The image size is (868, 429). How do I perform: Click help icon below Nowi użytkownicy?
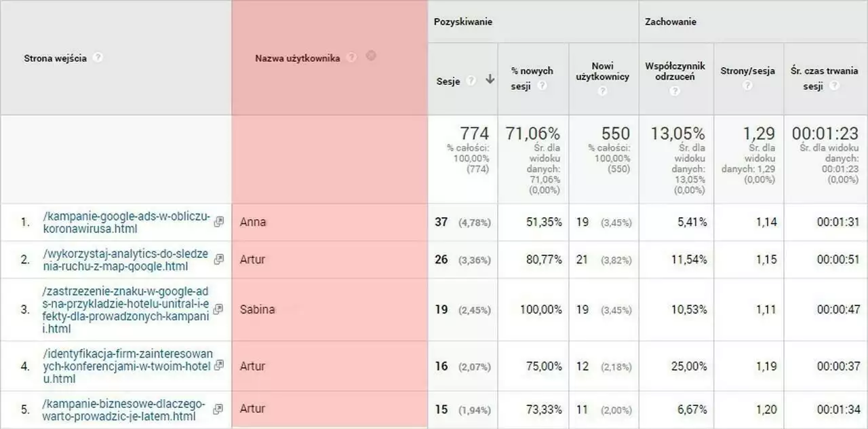(603, 91)
